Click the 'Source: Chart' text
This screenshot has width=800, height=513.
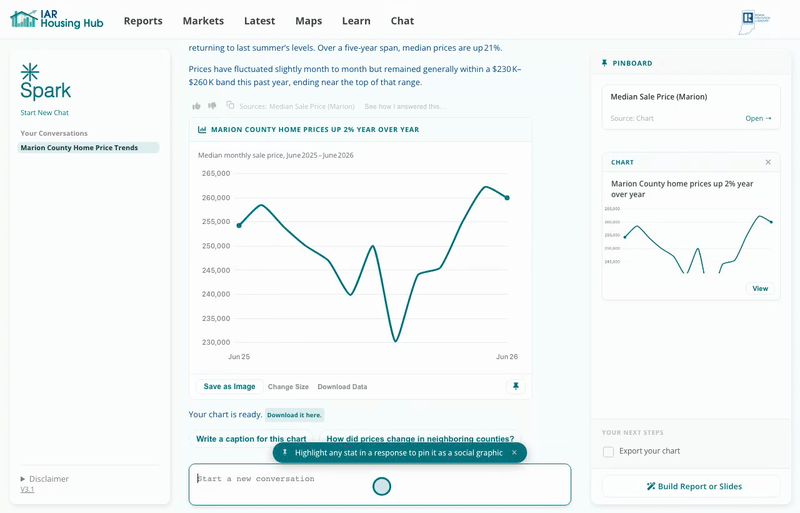click(x=632, y=118)
